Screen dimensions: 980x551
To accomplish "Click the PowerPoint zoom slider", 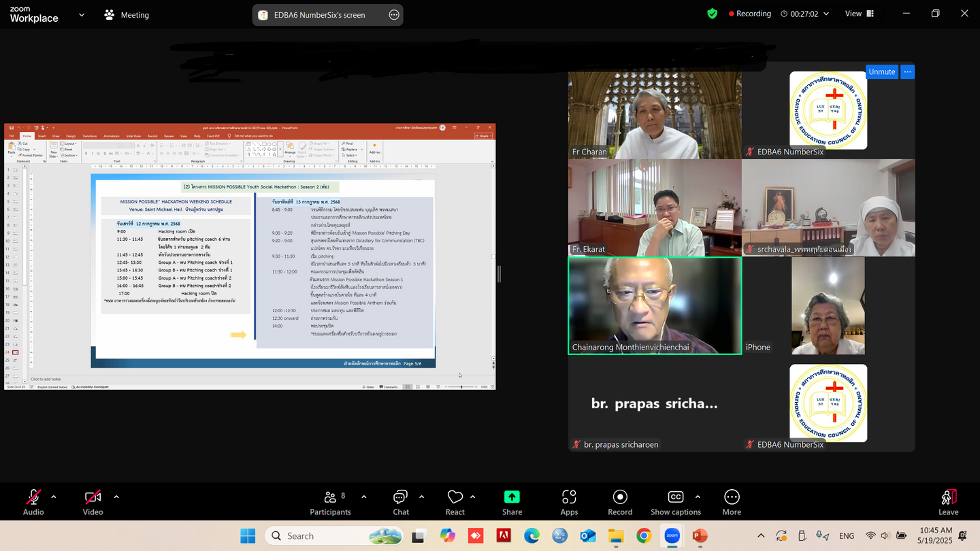I will 461,387.
